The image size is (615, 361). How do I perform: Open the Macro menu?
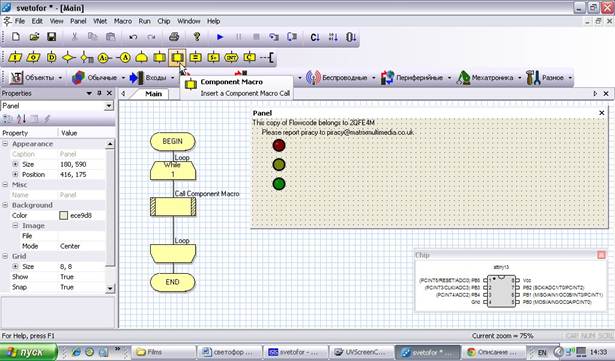pyautogui.click(x=123, y=21)
